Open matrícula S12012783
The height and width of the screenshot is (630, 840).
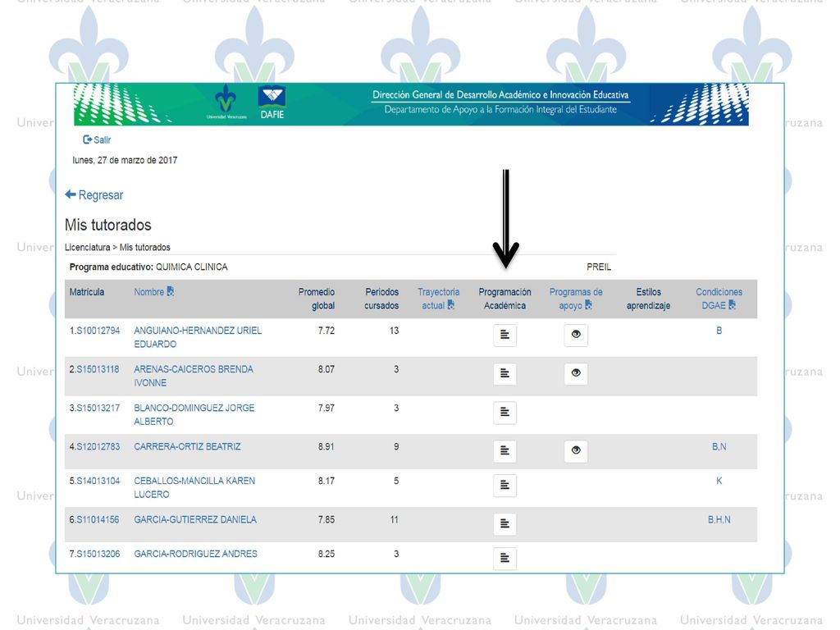coord(98,446)
